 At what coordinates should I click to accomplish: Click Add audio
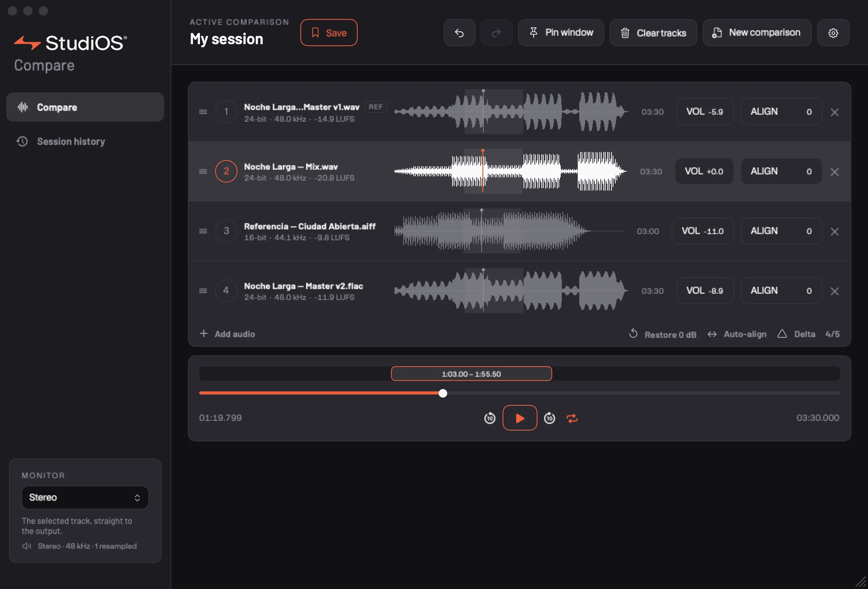(227, 334)
